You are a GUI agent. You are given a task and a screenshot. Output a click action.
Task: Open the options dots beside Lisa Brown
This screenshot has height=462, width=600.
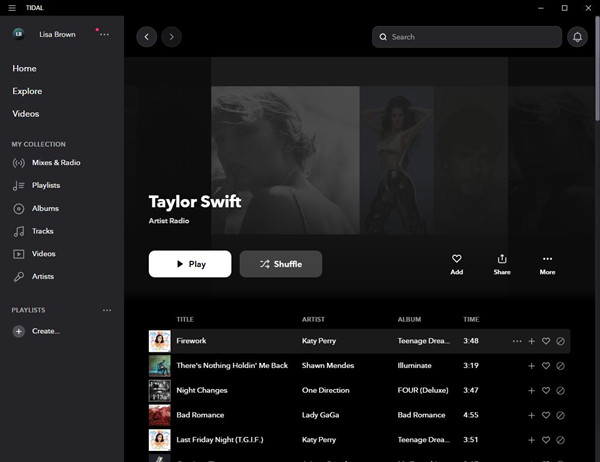pos(104,34)
